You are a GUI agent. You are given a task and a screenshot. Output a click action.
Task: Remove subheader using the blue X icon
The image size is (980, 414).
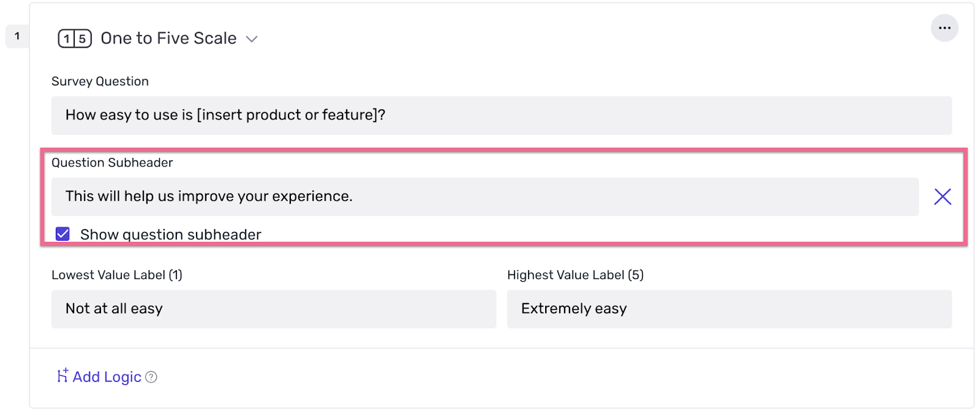[942, 197]
